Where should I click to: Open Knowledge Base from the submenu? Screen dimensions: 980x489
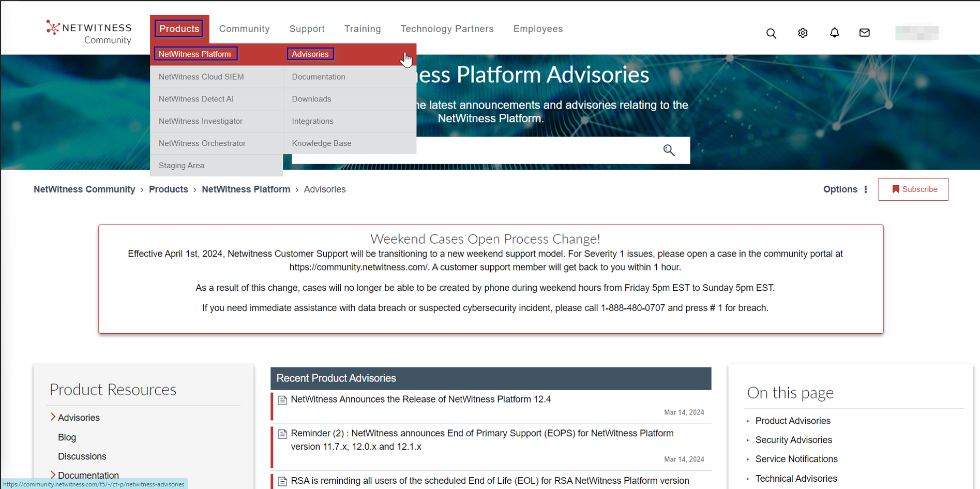[321, 143]
